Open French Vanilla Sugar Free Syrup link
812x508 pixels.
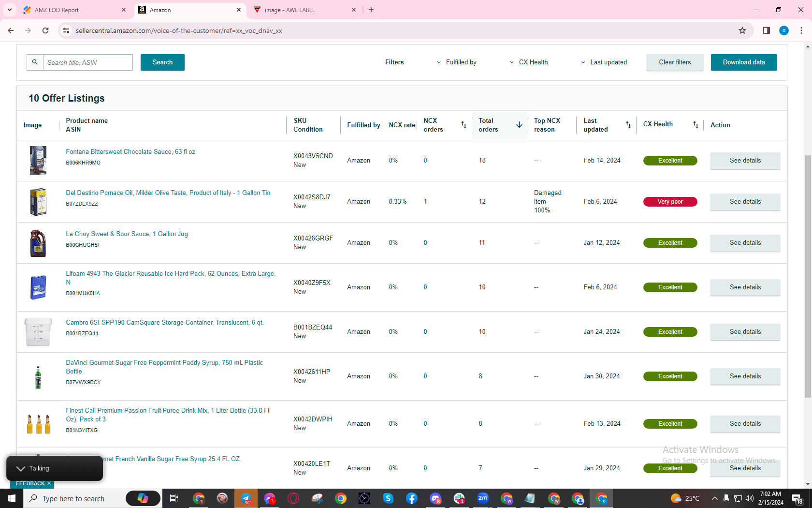172,459
